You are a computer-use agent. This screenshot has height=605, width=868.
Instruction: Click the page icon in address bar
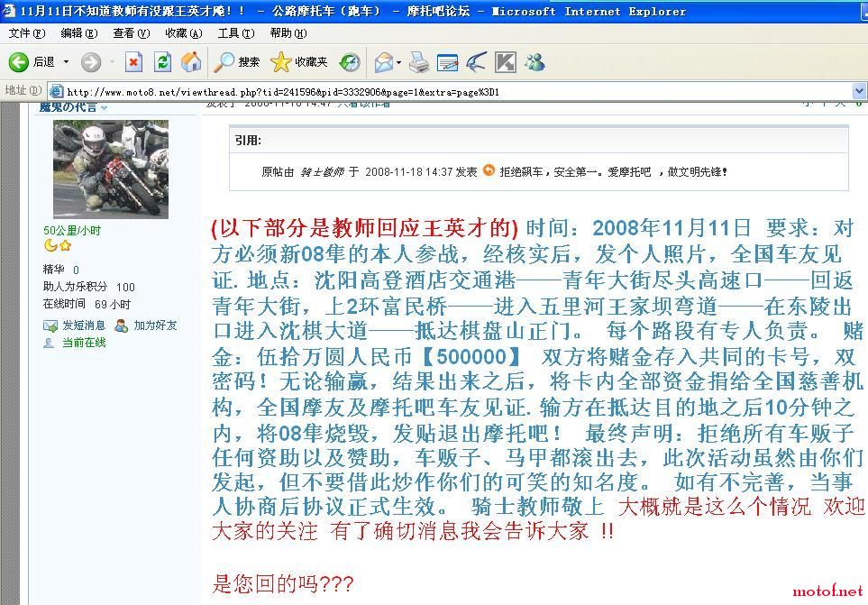click(56, 91)
